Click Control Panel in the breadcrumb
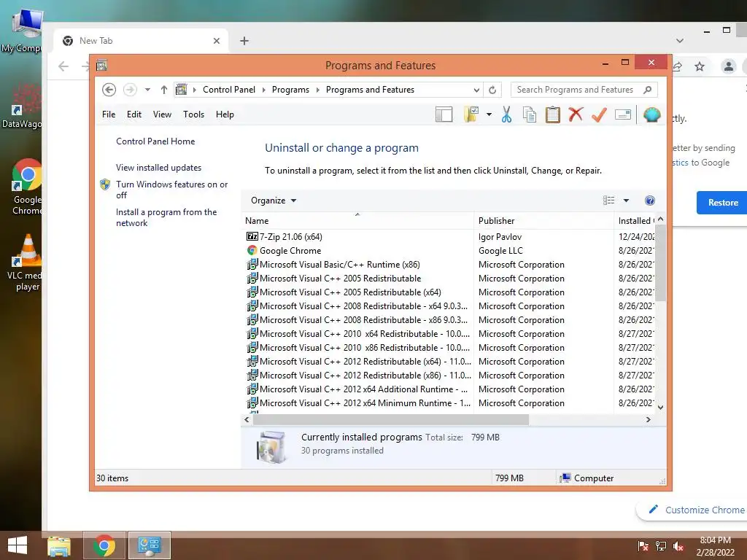 (228, 90)
